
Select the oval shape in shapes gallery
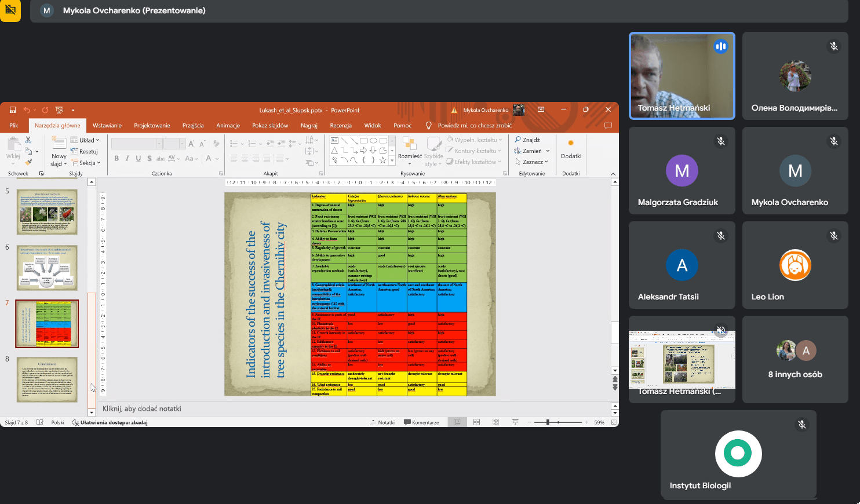(373, 140)
